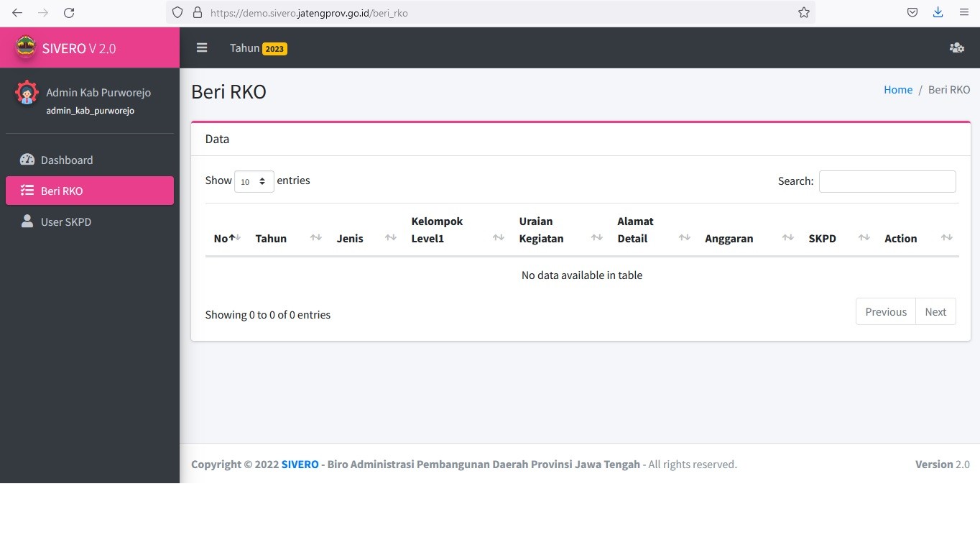The height and width of the screenshot is (558, 980).
Task: Focus the table Search input field
Action: click(x=887, y=181)
